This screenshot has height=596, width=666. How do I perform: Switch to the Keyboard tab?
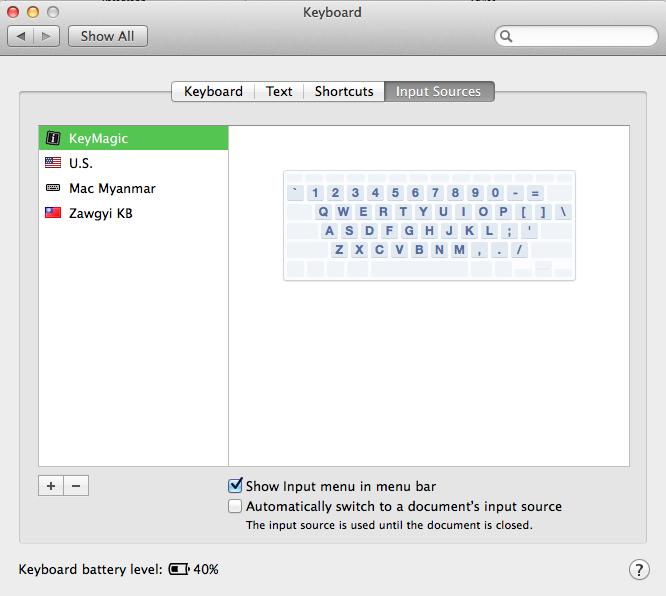tap(213, 91)
